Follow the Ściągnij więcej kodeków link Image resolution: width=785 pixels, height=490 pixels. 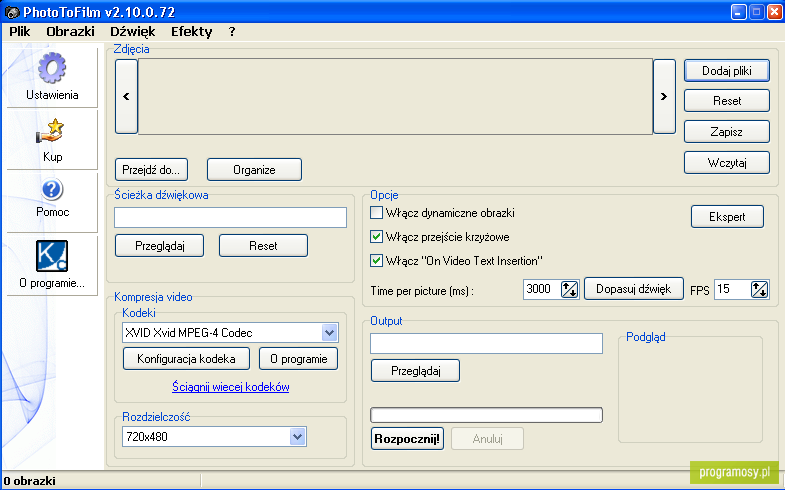pyautogui.click(x=231, y=387)
